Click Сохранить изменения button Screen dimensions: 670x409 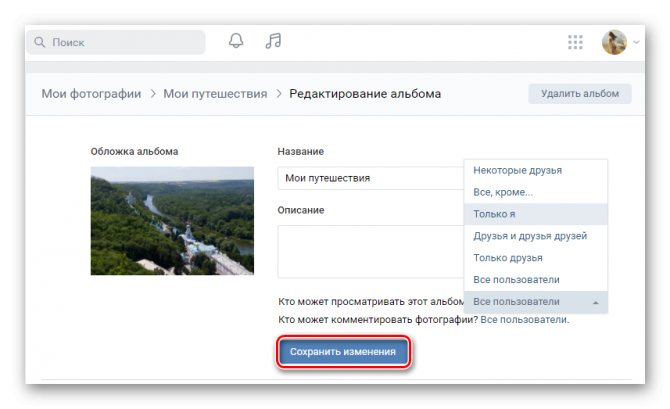343,352
